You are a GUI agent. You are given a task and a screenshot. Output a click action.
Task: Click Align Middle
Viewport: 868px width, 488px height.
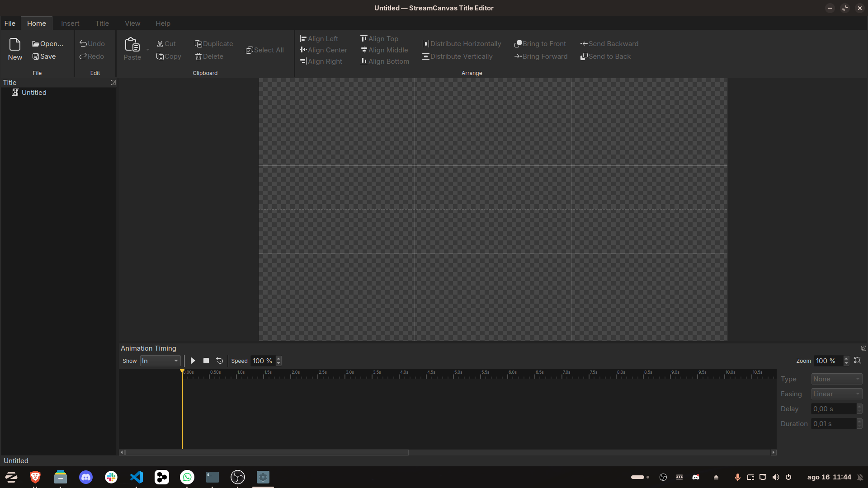pyautogui.click(x=384, y=50)
